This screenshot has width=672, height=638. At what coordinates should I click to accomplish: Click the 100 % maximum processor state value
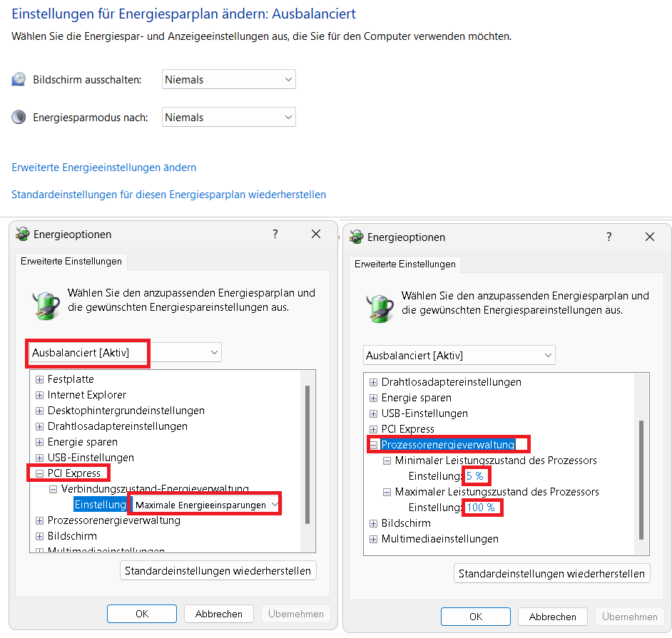coord(481,508)
